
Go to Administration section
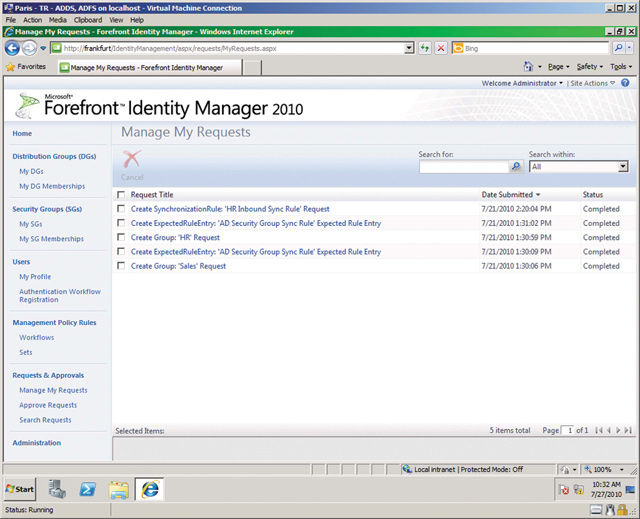coord(37,443)
